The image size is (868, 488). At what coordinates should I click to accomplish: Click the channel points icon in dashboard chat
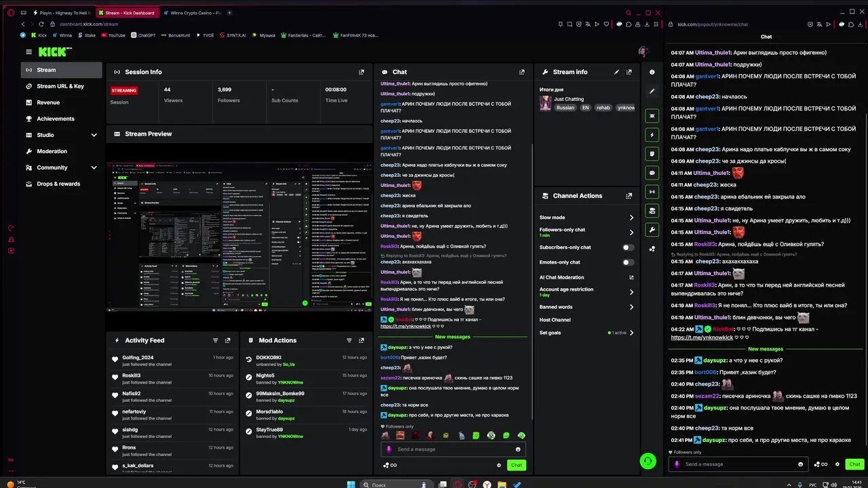[x=390, y=465]
